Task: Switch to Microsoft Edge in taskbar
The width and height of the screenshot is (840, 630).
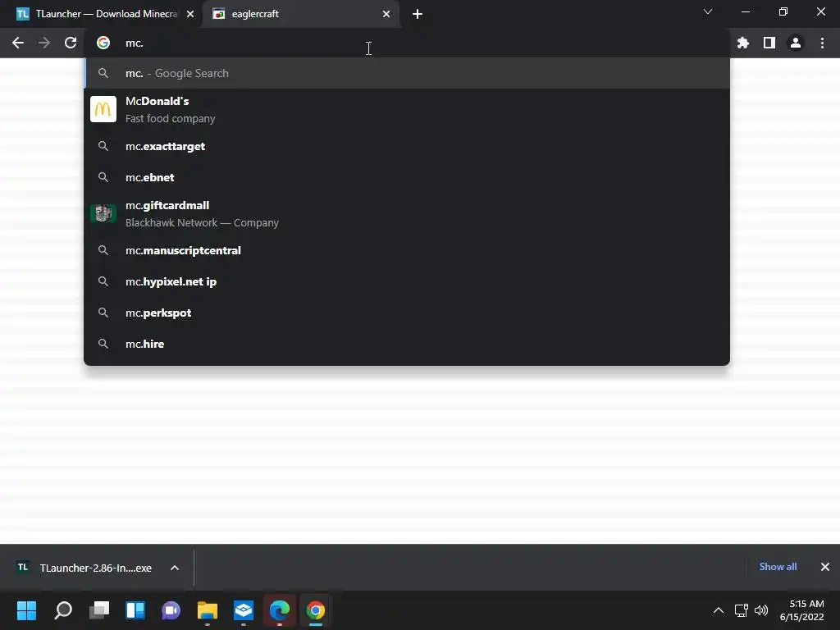Action: tap(280, 610)
